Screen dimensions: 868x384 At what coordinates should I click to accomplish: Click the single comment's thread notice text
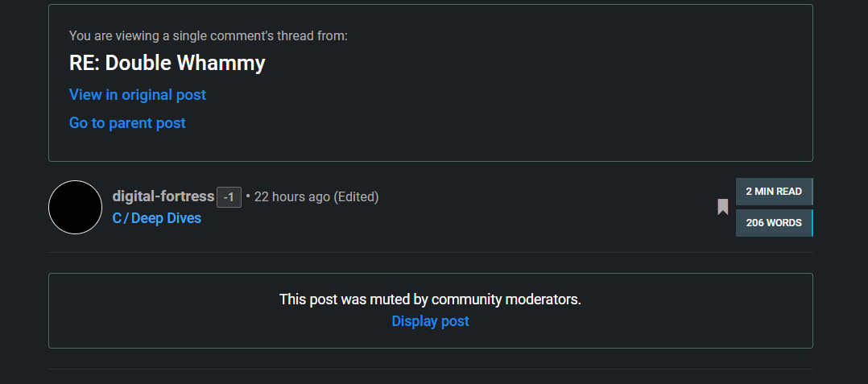tap(209, 35)
